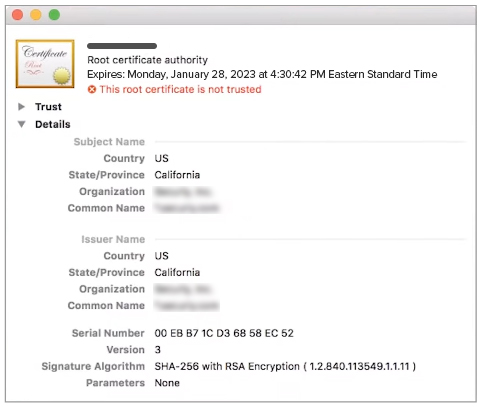Click 'This root certificate is not trusted' message

pyautogui.click(x=180, y=89)
